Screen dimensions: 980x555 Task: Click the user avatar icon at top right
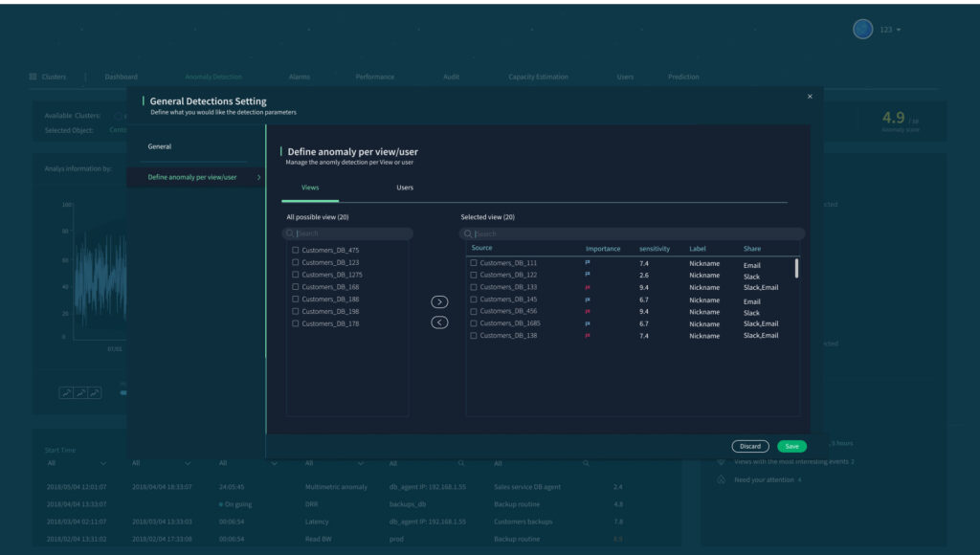[862, 30]
